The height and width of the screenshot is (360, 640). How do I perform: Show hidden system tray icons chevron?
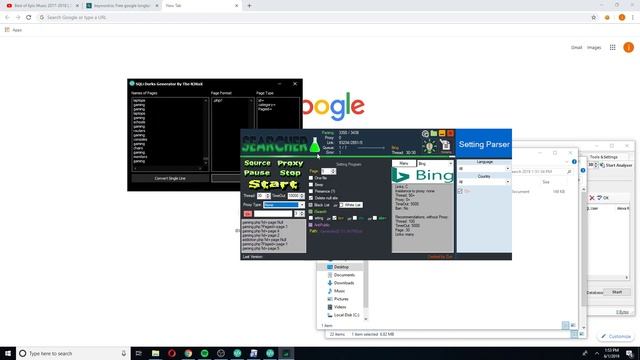pos(597,353)
